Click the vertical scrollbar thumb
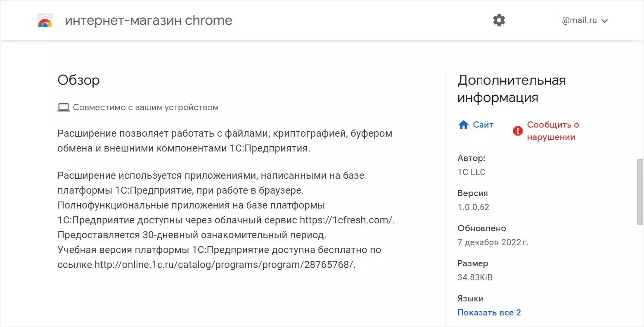The height and width of the screenshot is (327, 644). (640, 192)
